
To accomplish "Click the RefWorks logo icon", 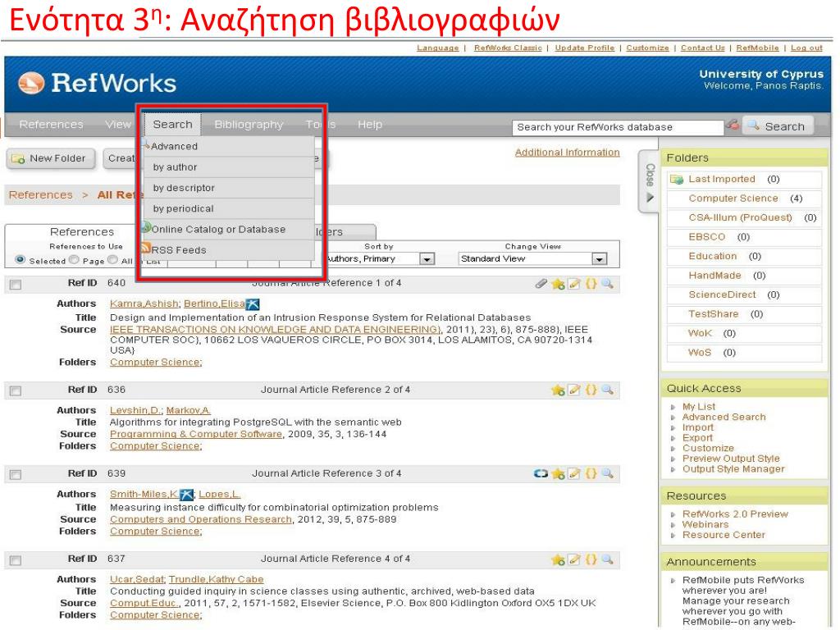I will pos(31,83).
